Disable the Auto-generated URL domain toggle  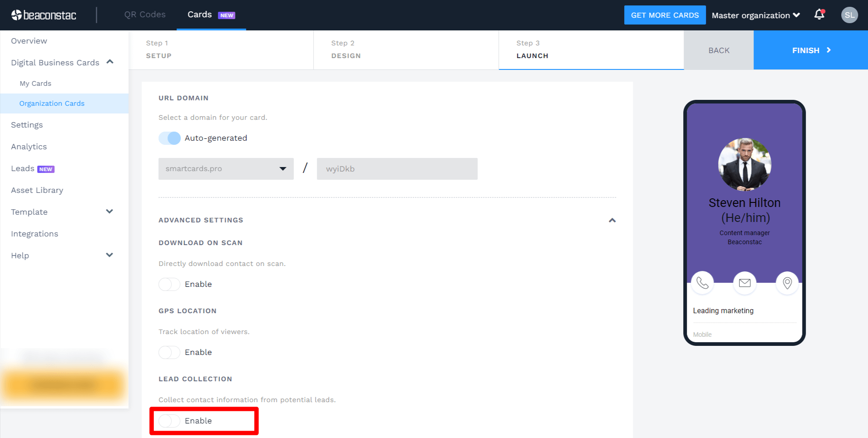[x=169, y=138]
